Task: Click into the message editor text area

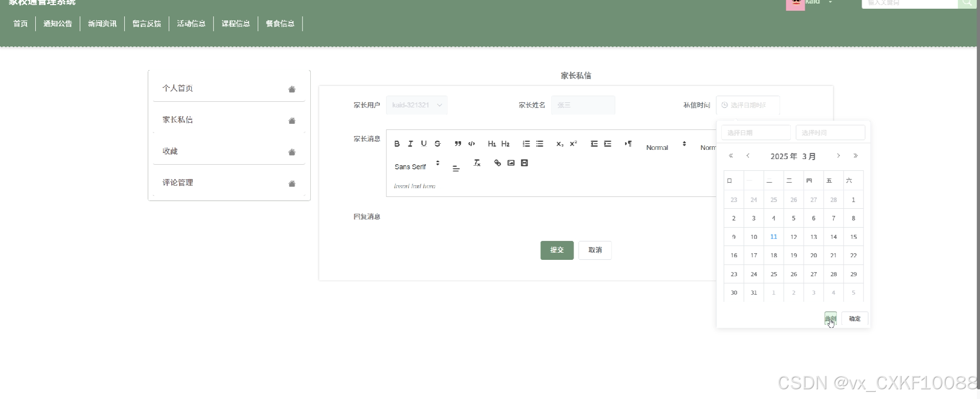Action: point(551,186)
